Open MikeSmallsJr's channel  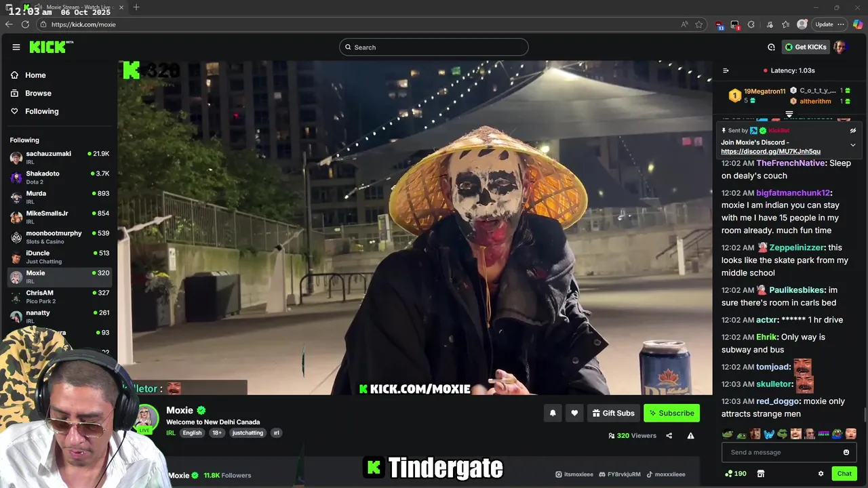[60, 217]
